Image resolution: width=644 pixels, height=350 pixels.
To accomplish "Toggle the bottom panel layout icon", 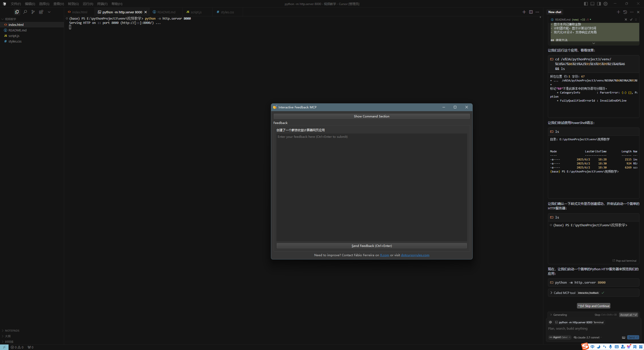I will point(592,4).
